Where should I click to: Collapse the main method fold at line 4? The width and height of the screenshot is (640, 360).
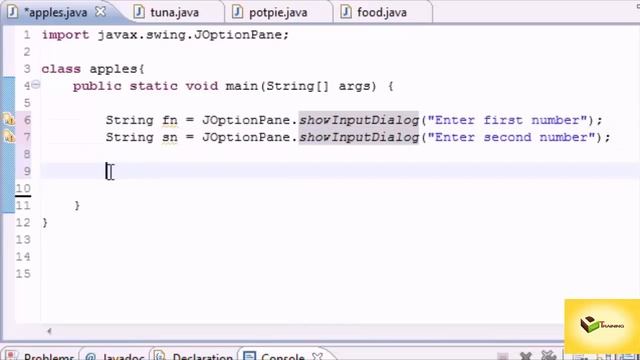click(36, 85)
